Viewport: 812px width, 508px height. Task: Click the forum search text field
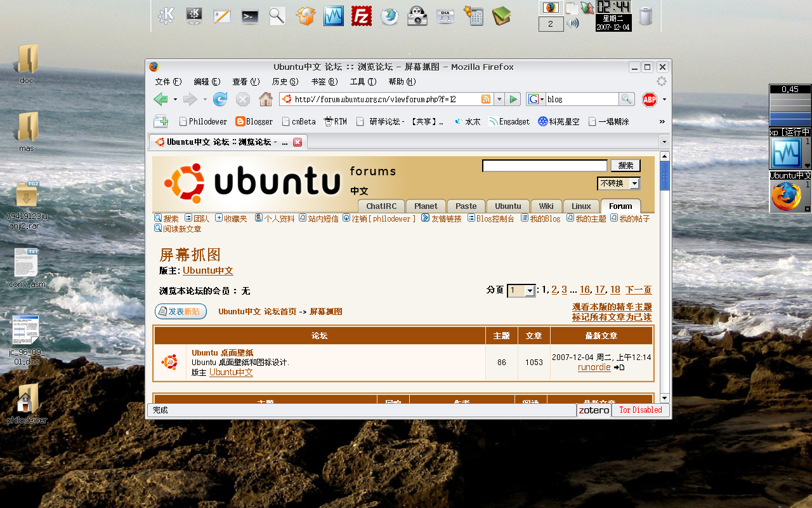[x=545, y=165]
